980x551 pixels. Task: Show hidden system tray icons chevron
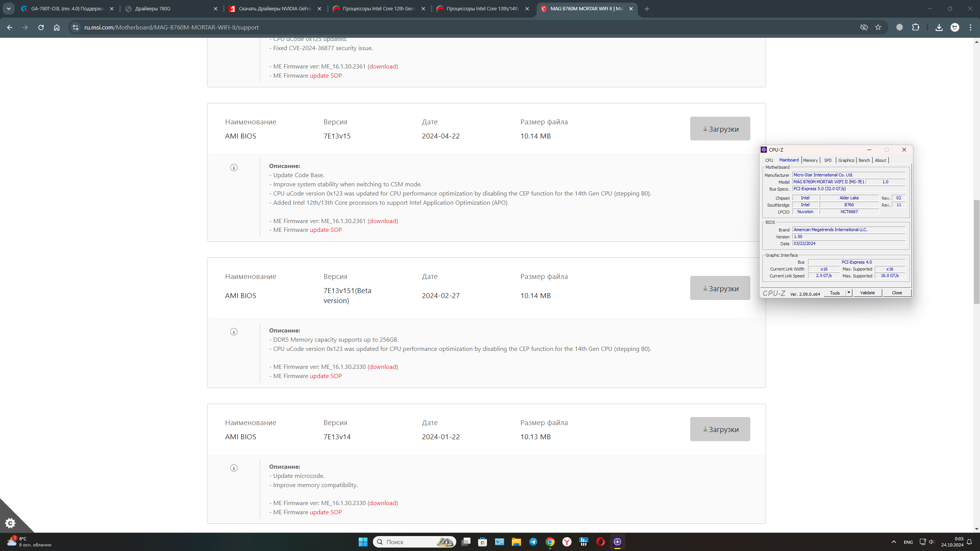coord(893,542)
